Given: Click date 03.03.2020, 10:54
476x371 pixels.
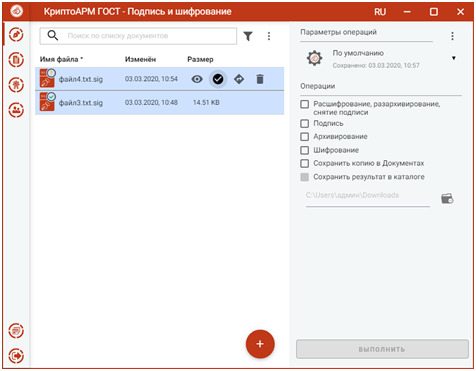Looking at the screenshot, I should point(151,79).
